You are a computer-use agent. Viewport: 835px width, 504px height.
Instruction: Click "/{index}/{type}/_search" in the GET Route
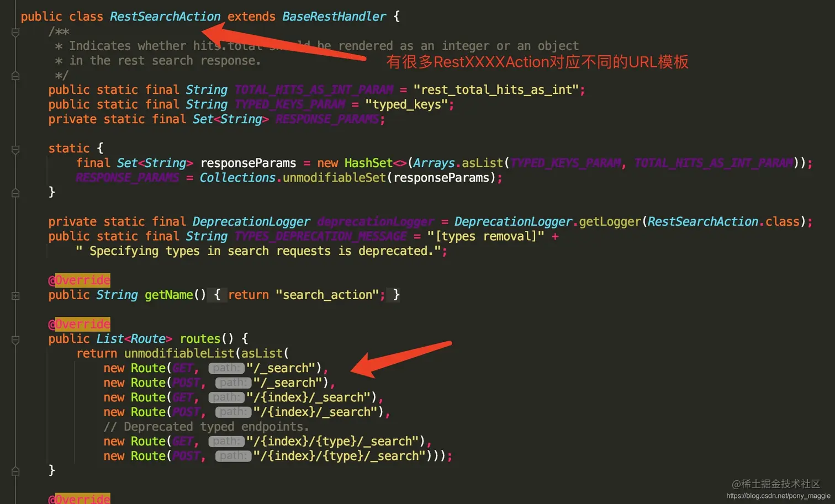[333, 441]
